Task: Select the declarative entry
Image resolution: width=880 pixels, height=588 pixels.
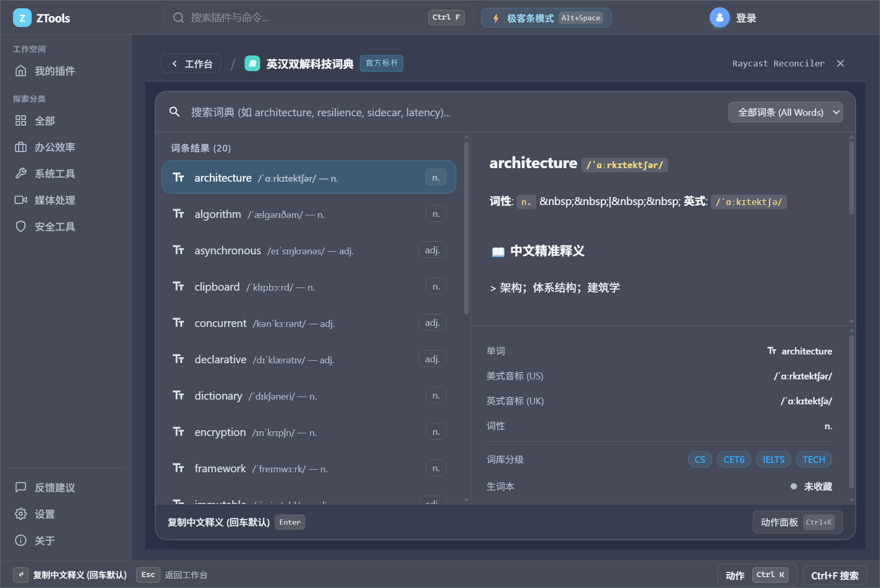Action: [309, 359]
